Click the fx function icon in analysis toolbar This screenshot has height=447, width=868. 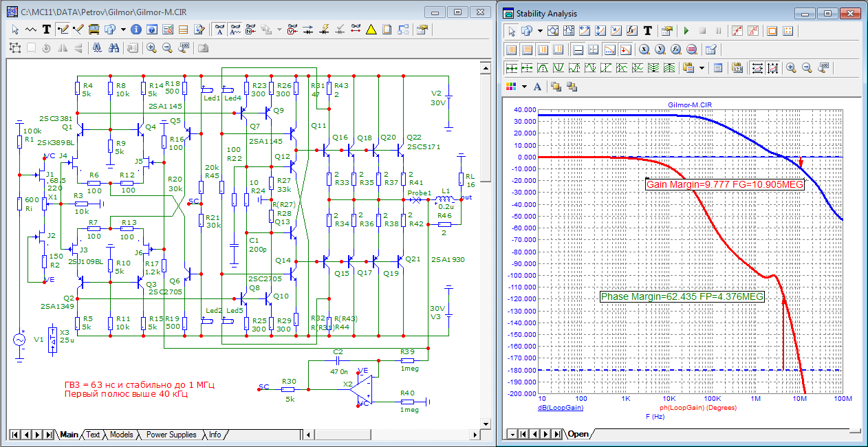coord(632,31)
